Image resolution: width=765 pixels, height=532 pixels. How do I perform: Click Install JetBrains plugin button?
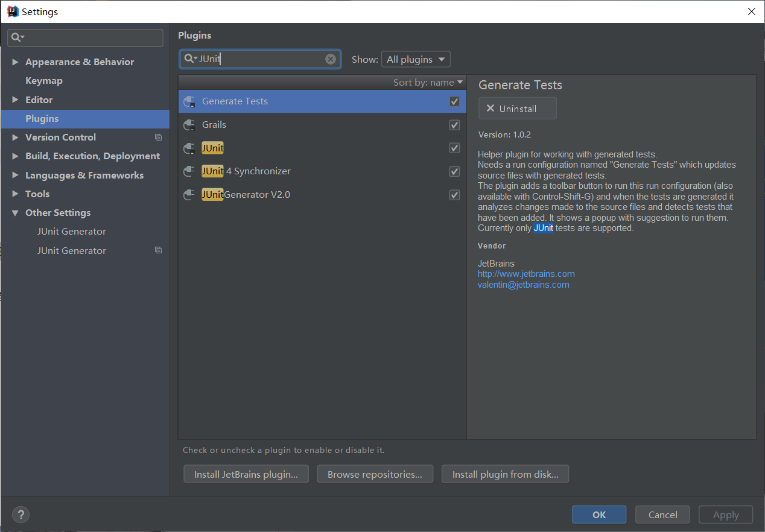point(246,474)
